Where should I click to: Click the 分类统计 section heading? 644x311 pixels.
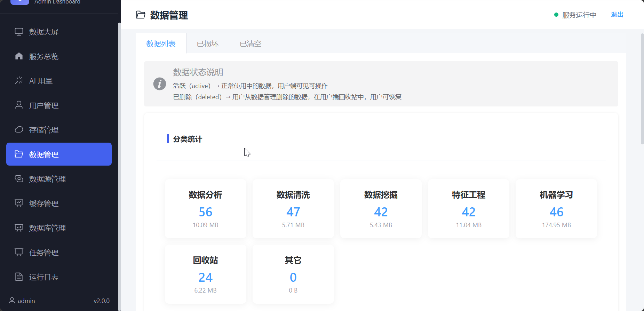coord(188,139)
